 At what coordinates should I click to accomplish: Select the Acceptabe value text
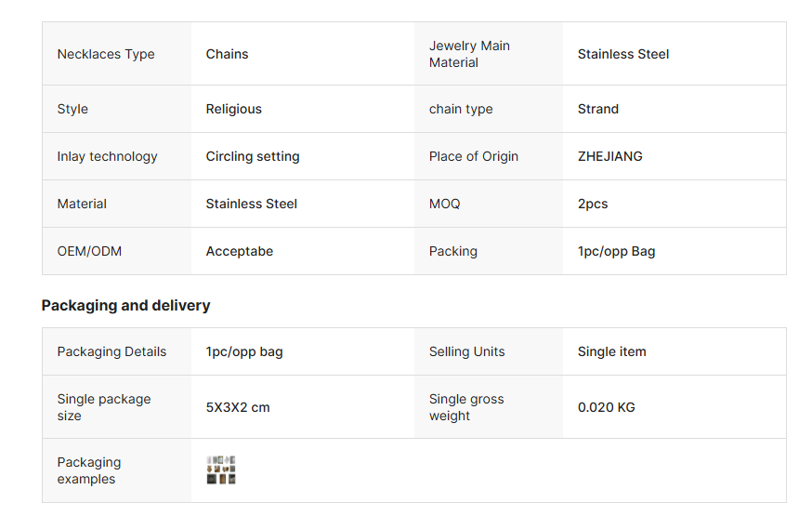coord(239,251)
